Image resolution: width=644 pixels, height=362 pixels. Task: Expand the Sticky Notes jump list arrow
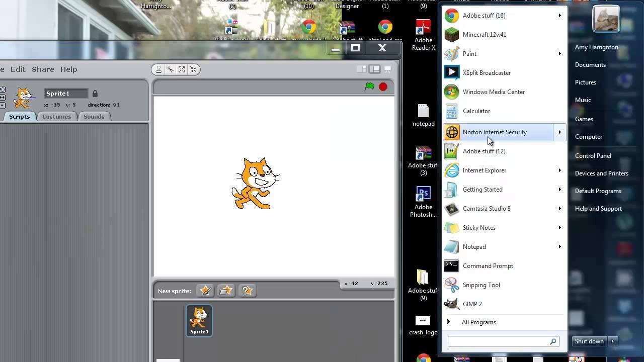pos(559,228)
